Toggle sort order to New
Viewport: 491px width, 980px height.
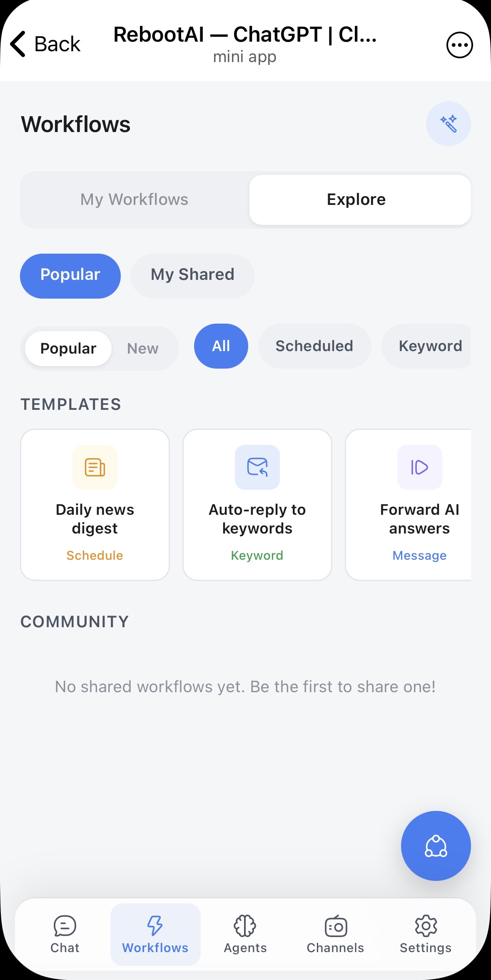143,349
